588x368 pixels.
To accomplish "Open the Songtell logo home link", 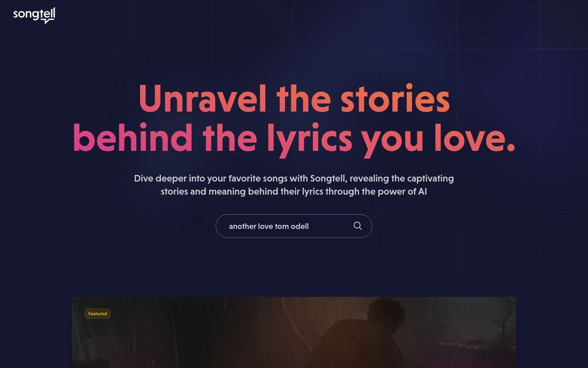I will (34, 15).
